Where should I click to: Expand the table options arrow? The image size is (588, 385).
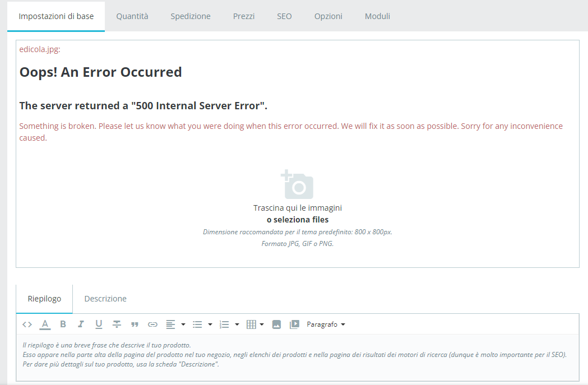(262, 324)
